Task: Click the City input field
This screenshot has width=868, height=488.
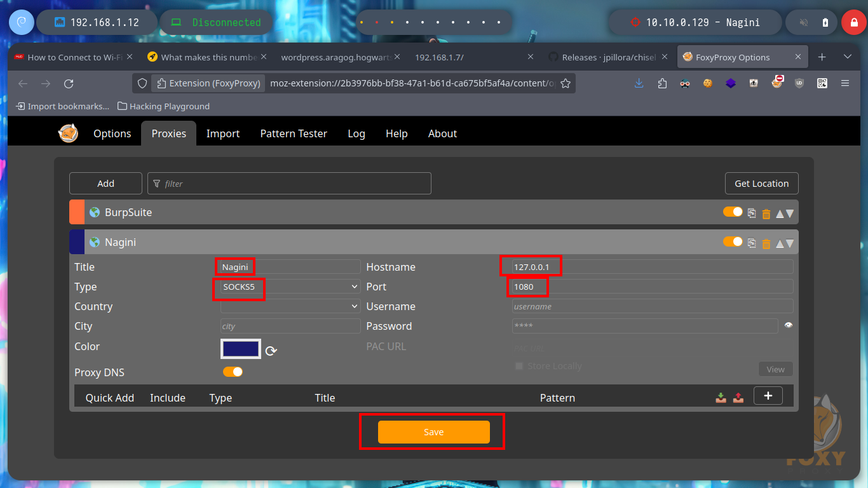Action: coord(290,326)
